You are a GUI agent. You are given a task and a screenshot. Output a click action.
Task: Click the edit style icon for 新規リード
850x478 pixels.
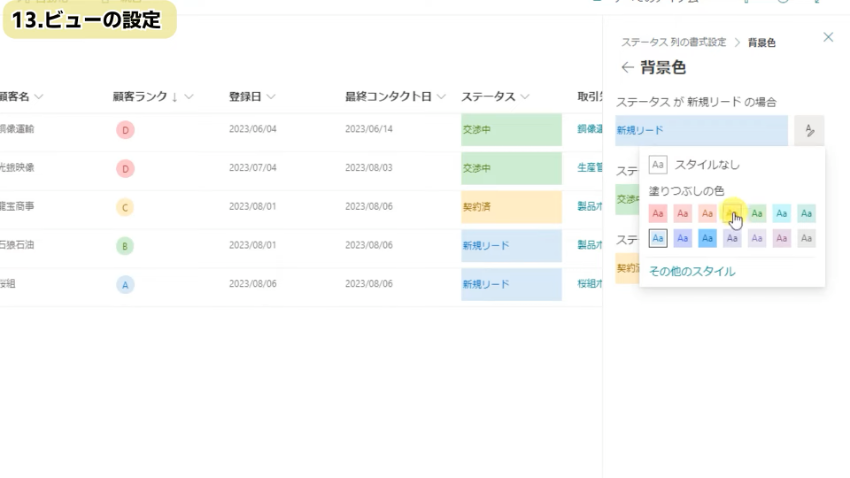point(808,131)
